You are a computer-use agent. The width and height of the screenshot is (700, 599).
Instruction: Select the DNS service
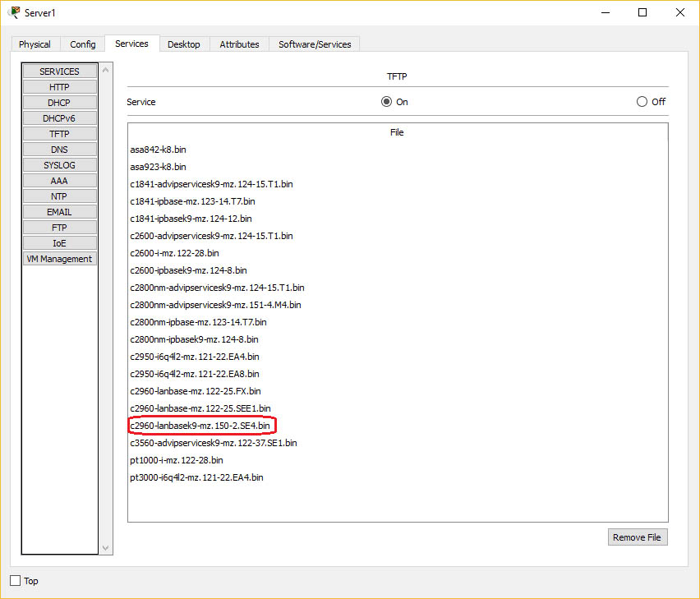pos(59,150)
